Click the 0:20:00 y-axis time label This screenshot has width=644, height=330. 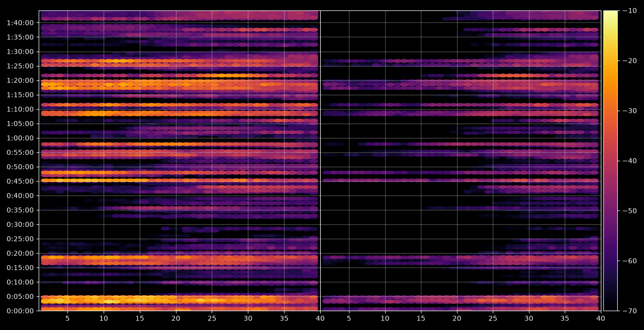pyautogui.click(x=20, y=253)
